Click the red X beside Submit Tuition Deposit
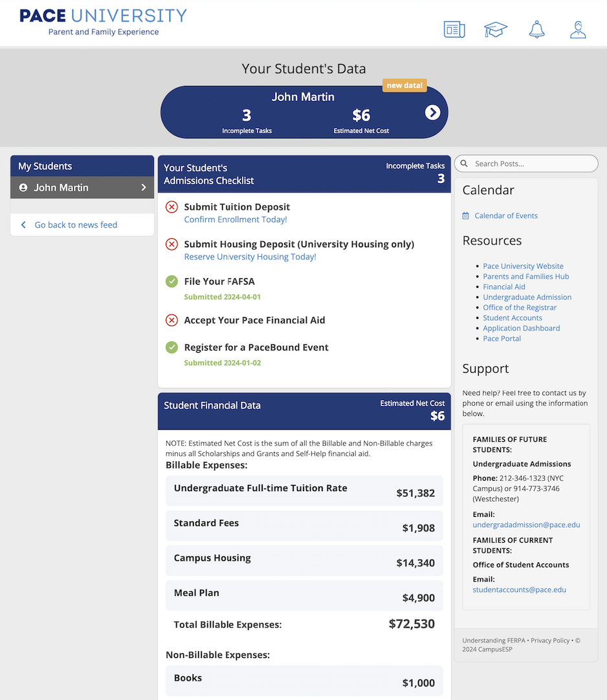 [x=171, y=207]
